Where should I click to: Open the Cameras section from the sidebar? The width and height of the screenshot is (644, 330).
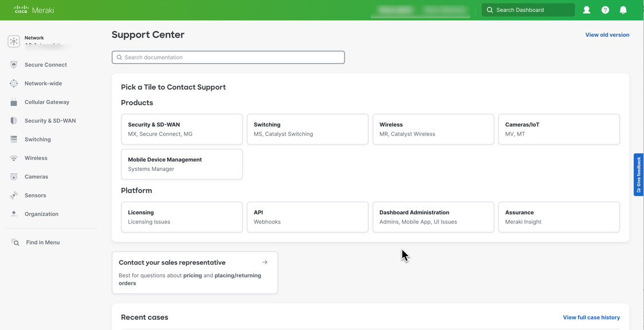tap(35, 176)
